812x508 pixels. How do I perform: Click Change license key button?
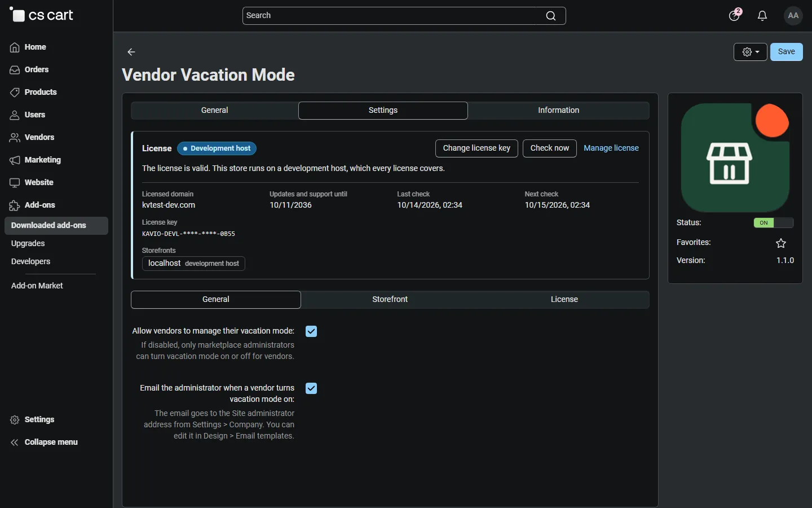point(476,148)
